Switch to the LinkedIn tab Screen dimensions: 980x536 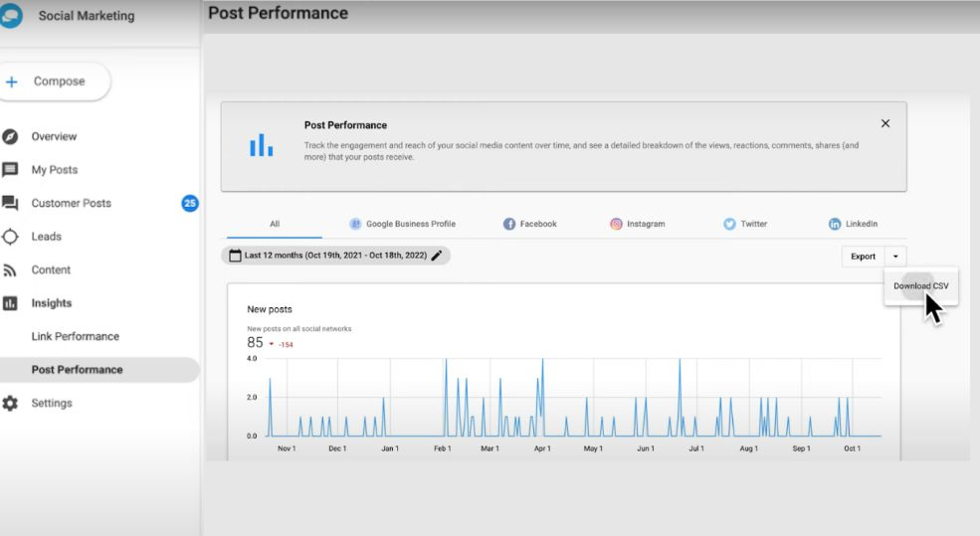(x=853, y=224)
